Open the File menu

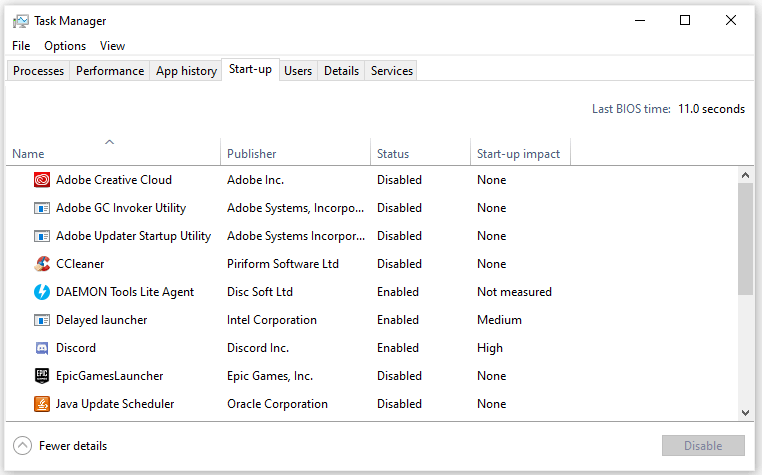point(22,46)
